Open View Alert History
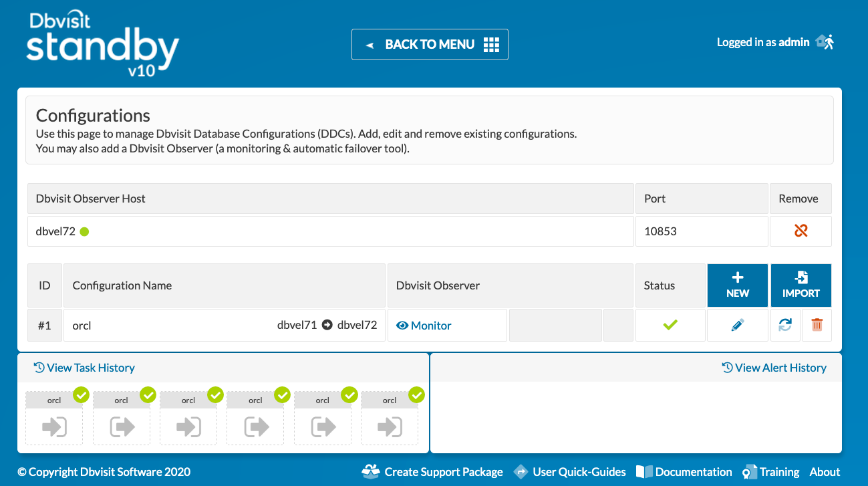This screenshot has height=486, width=868. (774, 368)
